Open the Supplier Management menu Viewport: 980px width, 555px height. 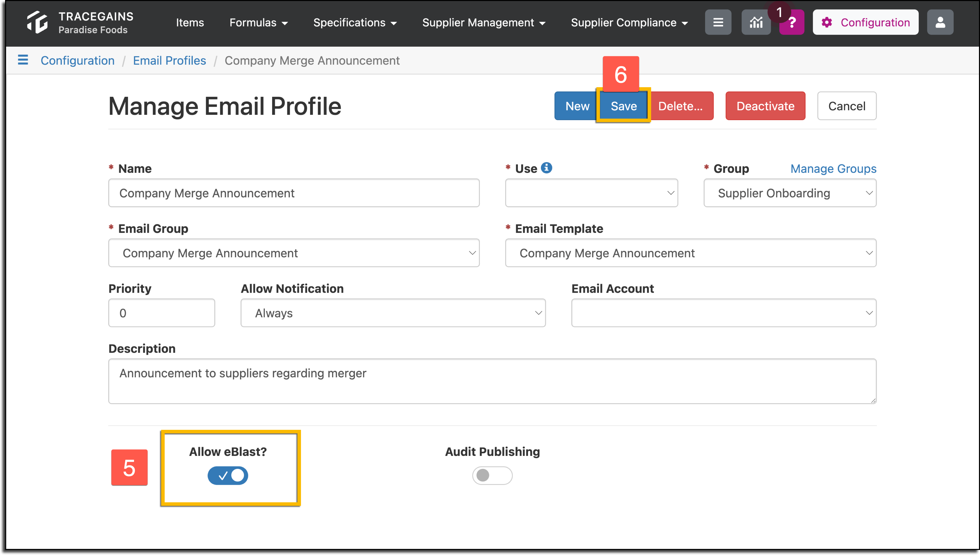click(x=483, y=23)
